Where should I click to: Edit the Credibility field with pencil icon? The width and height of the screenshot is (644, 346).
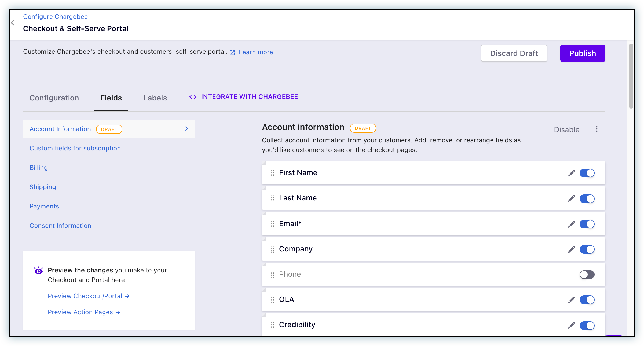[572, 325]
